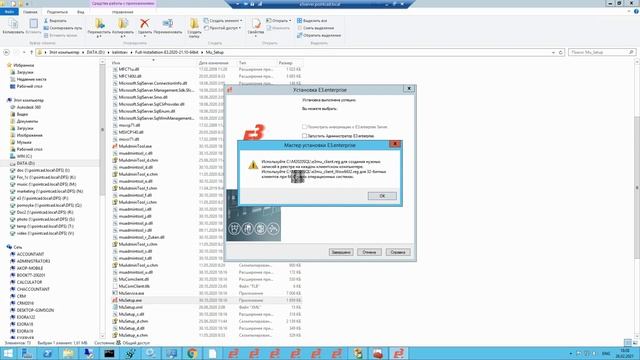Image resolution: width=640 pixels, height=360 pixels.
Task: Click the Windows Start button
Action: click(x=8, y=353)
